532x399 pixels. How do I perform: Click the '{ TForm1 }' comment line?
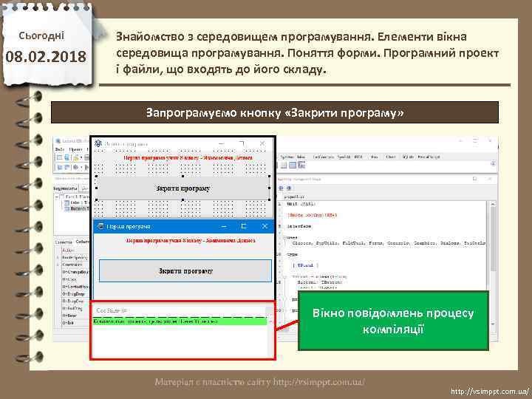(x=306, y=265)
